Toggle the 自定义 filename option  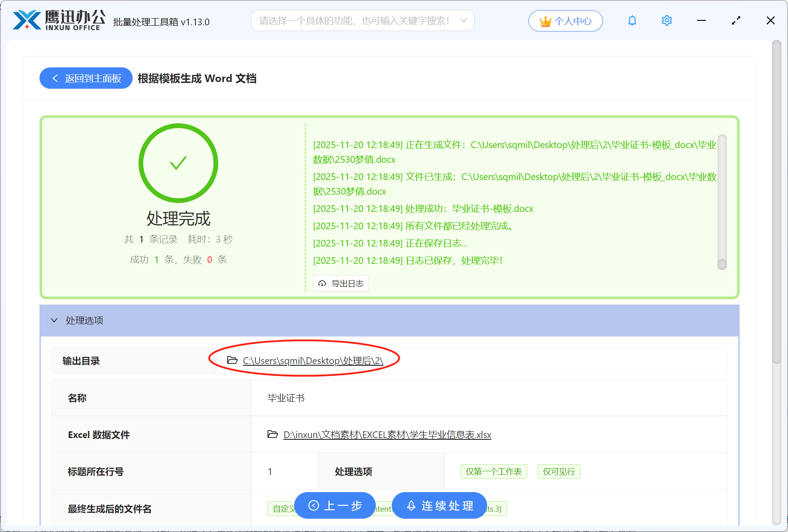[283, 509]
